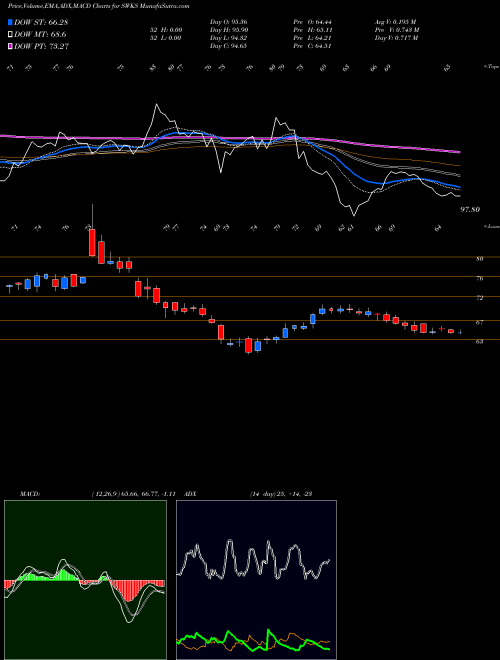This screenshot has height=660, width=500.
Task: Click the 'Pre H: 65.11' value
Action: pos(314,30)
